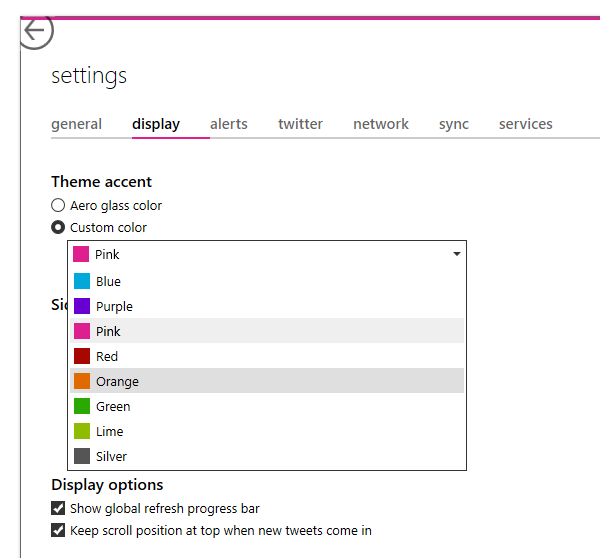The image size is (600, 558).
Task: Choose Purple from the color list
Action: 267,306
